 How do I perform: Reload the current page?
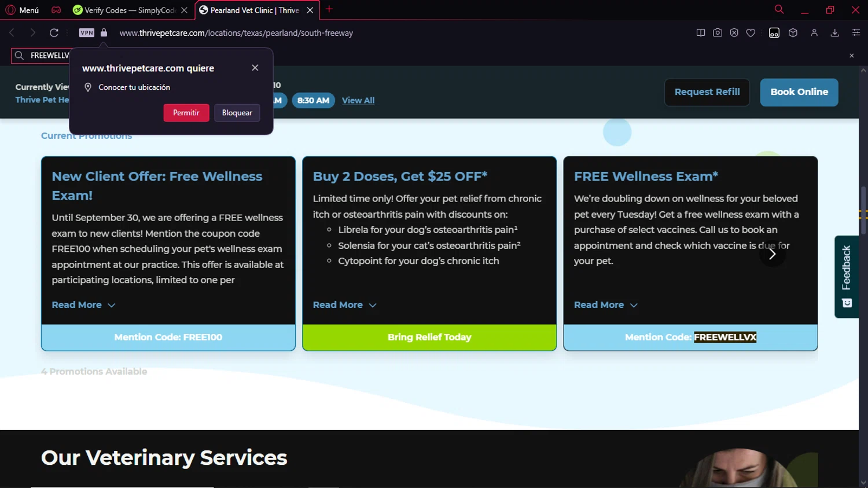click(54, 33)
